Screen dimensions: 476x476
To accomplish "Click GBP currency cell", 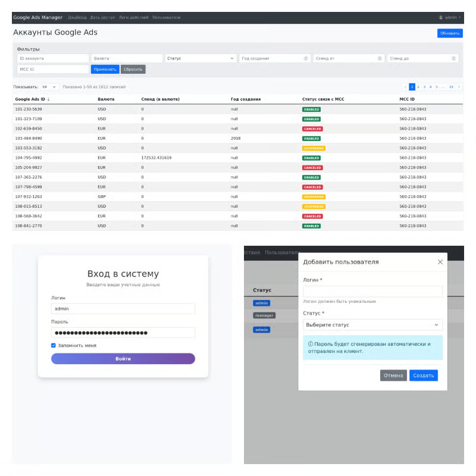I will (x=102, y=197).
